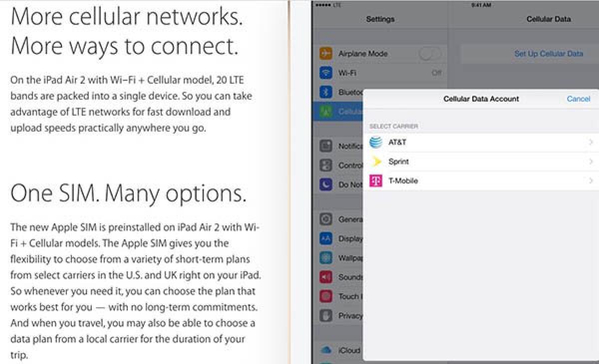Open the green Cellular settings icon
The image size is (599, 364).
click(327, 111)
